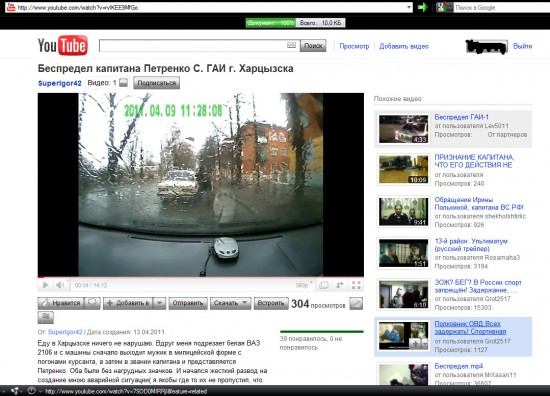Click the Отправить button
Viewport: 550px width, 396px height.
[188, 303]
